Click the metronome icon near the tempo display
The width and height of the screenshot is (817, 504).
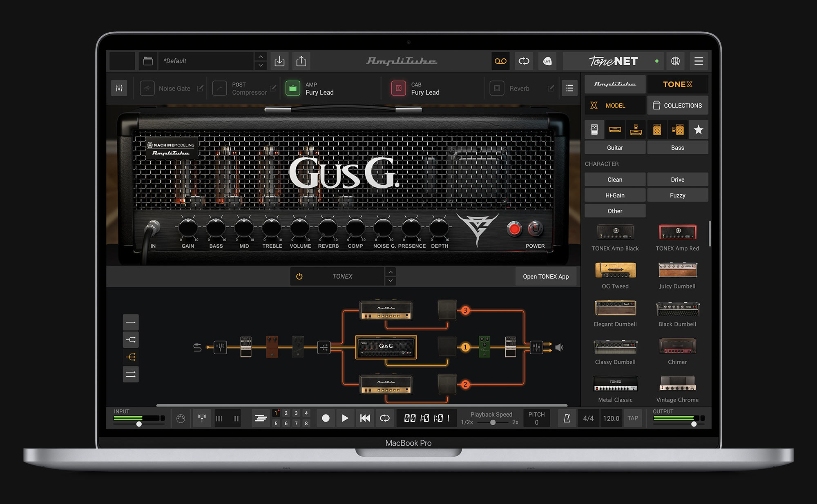pos(566,418)
